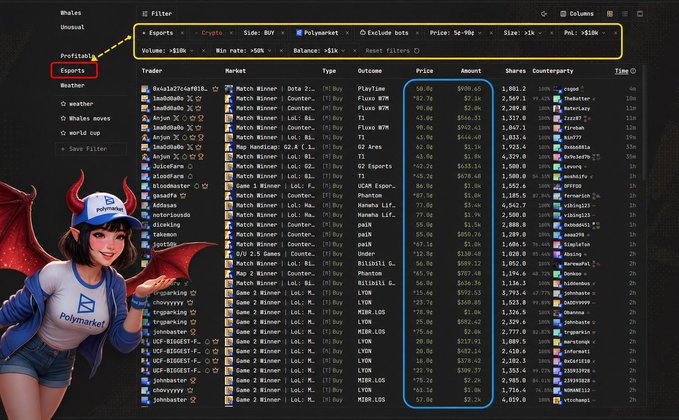Click the star icon beside 'world cup'
Screen dimensions: 679x420
[x=63, y=133]
